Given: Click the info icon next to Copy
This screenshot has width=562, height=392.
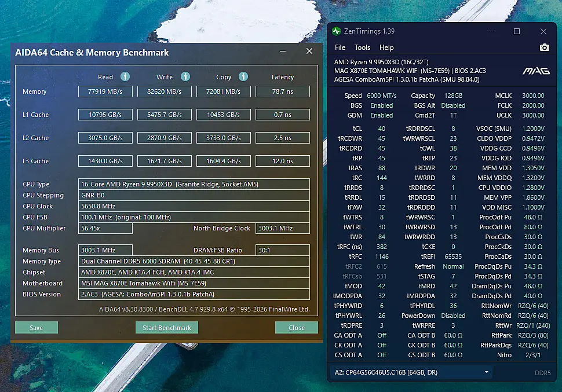Looking at the screenshot, I should click(x=243, y=76).
